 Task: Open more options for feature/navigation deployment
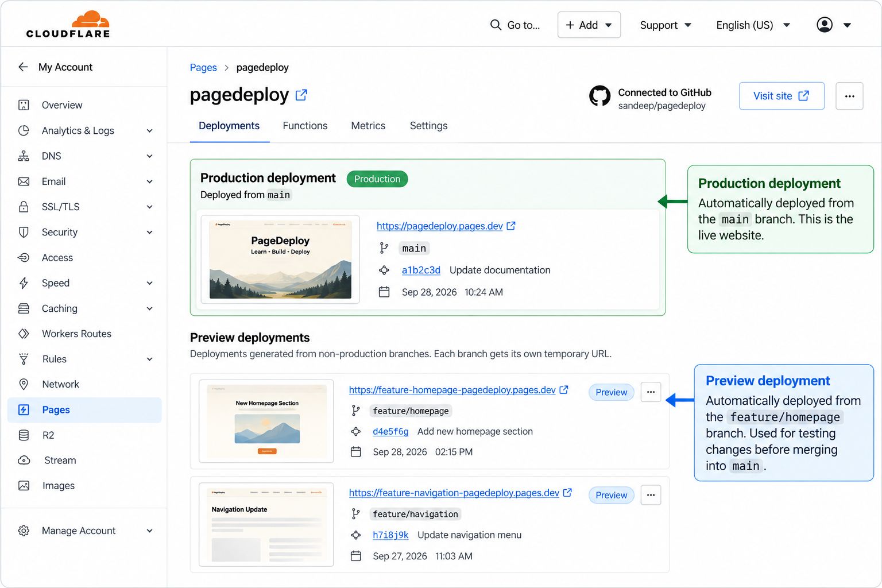coord(651,494)
